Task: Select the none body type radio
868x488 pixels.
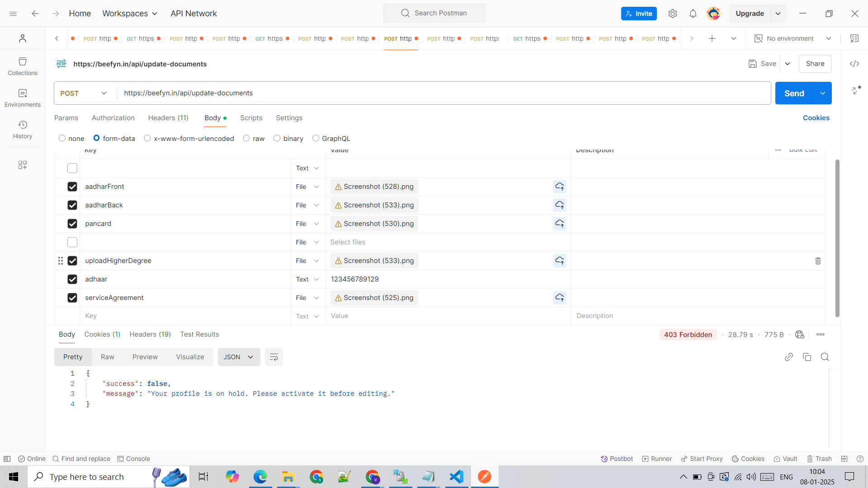Action: pyautogui.click(x=62, y=138)
